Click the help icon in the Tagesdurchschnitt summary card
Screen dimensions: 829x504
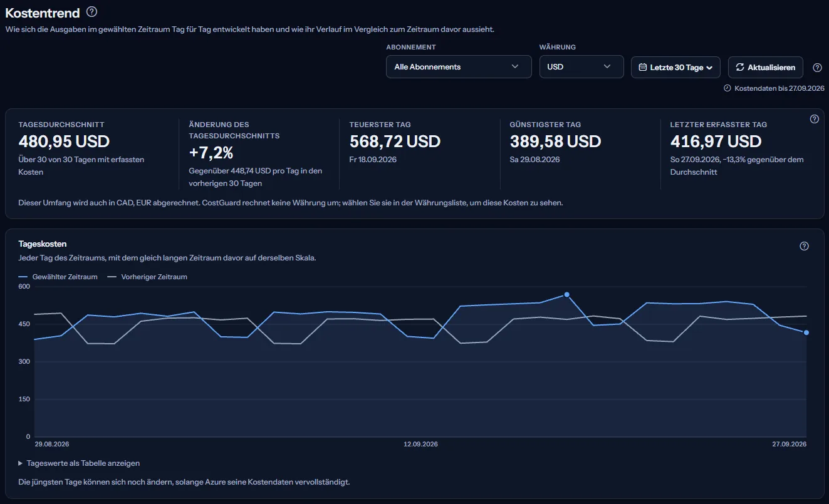(815, 119)
